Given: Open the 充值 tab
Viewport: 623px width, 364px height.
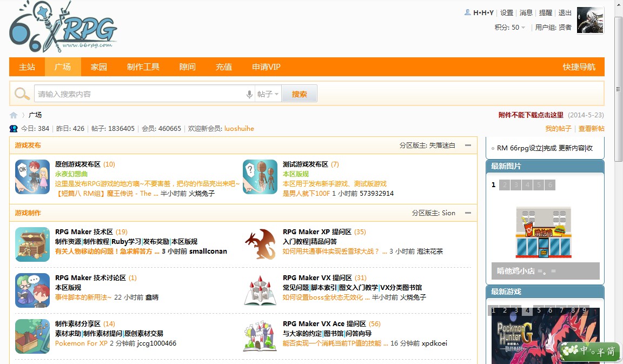Looking at the screenshot, I should click(x=224, y=67).
